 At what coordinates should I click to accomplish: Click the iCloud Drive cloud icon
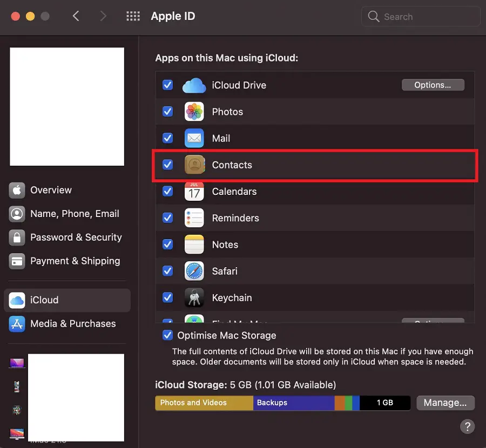(x=194, y=85)
